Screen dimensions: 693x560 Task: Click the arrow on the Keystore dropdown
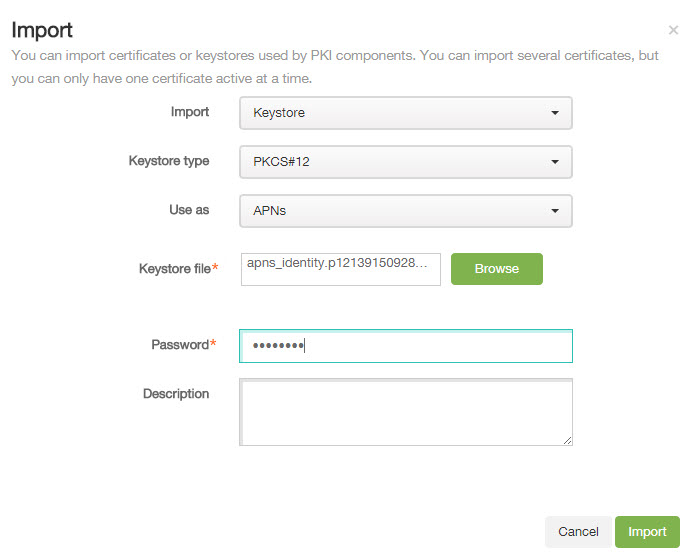(555, 113)
